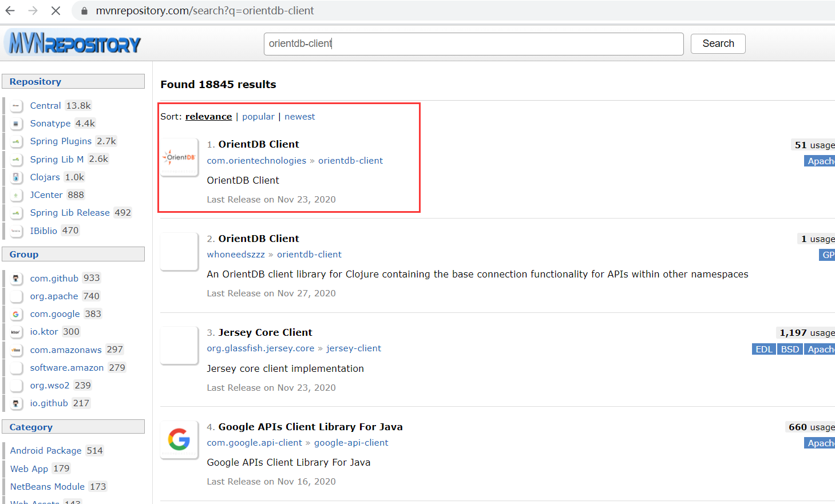835x504 pixels.
Task: Click the Repository section header
Action: pyautogui.click(x=73, y=81)
